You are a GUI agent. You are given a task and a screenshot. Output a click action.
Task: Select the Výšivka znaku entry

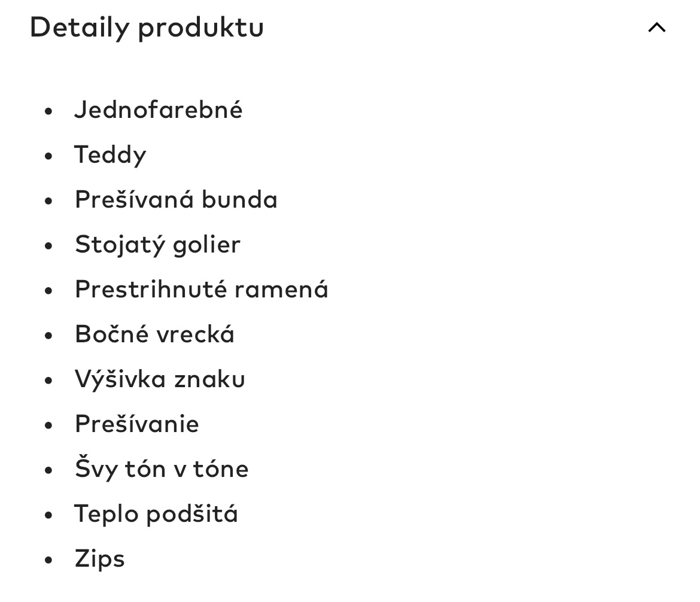[160, 379]
